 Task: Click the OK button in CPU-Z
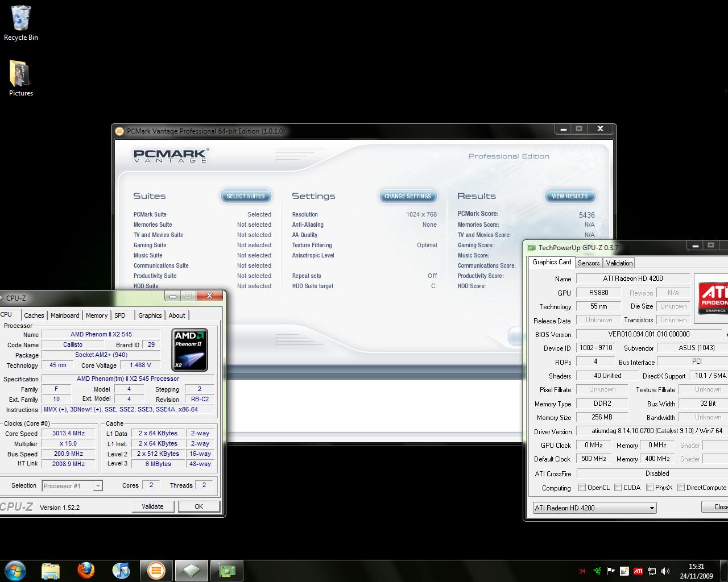click(x=198, y=506)
